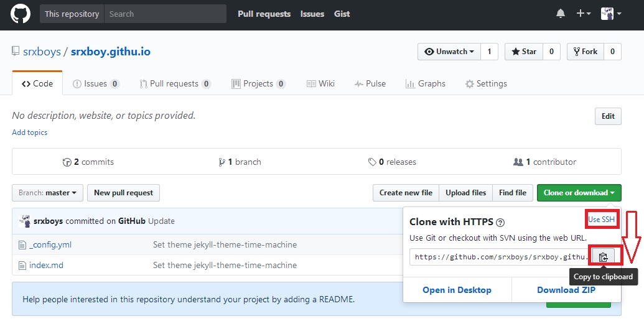Toggle the Clone or download dropdown
The image size is (644, 329).
click(x=579, y=193)
